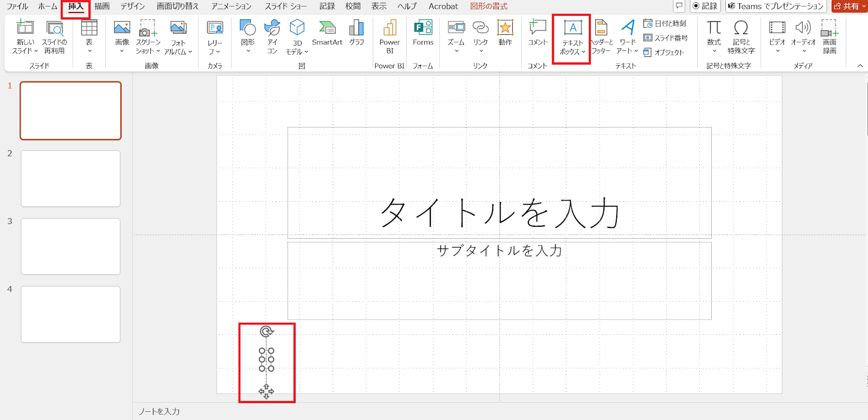Insert audio with オーディオ

click(803, 37)
